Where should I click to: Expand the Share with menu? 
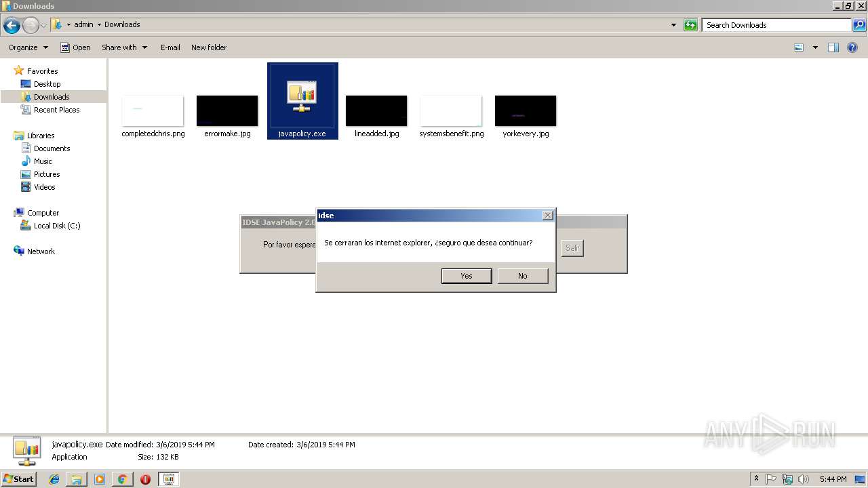pos(124,47)
